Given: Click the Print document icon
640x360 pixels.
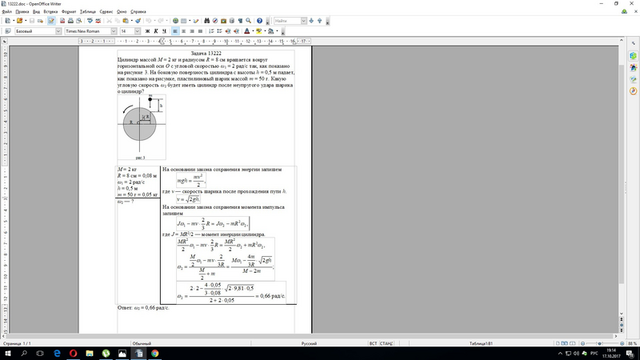Looking at the screenshot, I should pyautogui.click(x=71, y=21).
